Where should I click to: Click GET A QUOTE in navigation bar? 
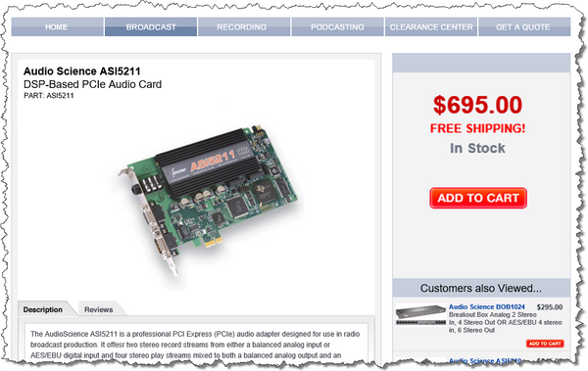tap(524, 27)
